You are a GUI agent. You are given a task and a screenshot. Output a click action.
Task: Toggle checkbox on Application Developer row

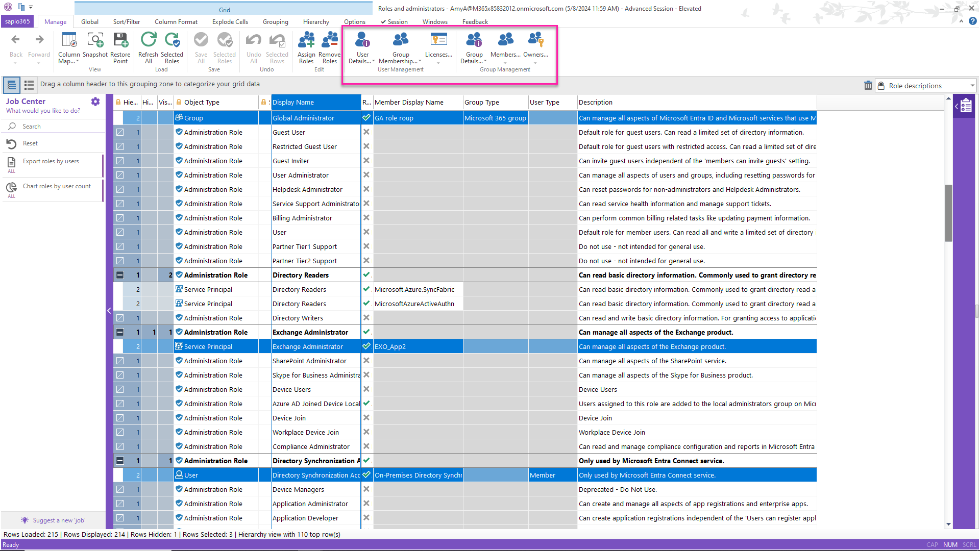[x=120, y=518]
